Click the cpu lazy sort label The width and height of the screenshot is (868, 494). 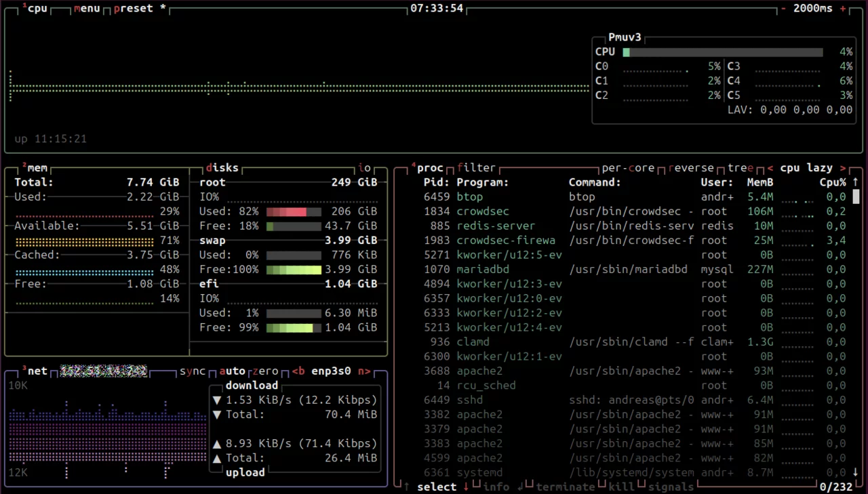coord(806,168)
